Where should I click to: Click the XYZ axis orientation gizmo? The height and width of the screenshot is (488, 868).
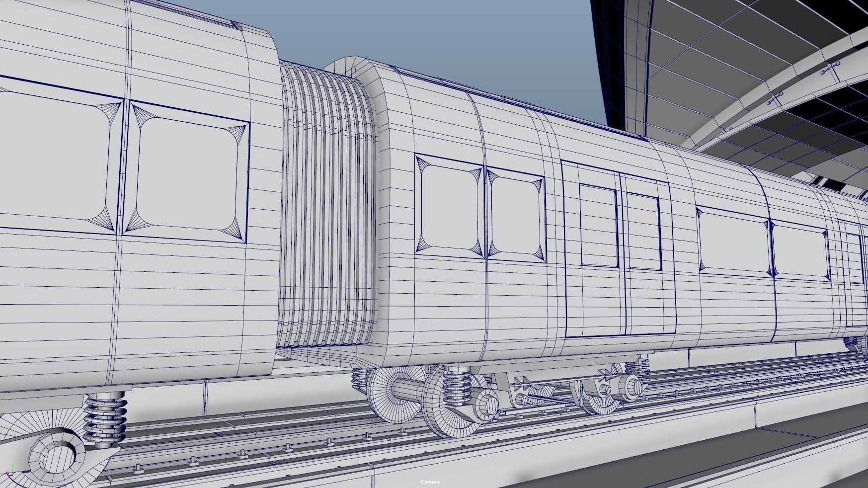(11, 471)
